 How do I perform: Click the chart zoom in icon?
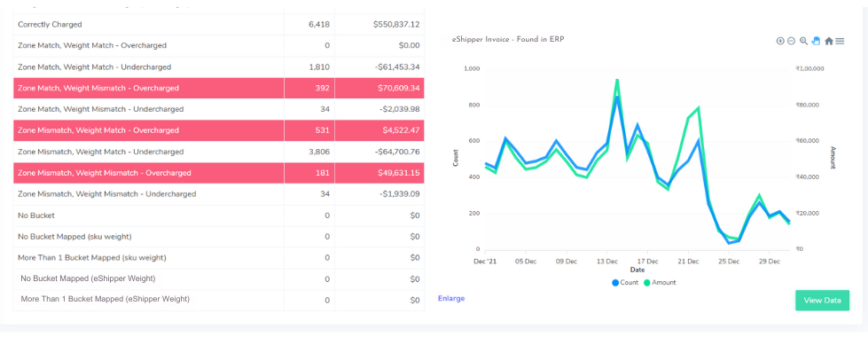[780, 41]
